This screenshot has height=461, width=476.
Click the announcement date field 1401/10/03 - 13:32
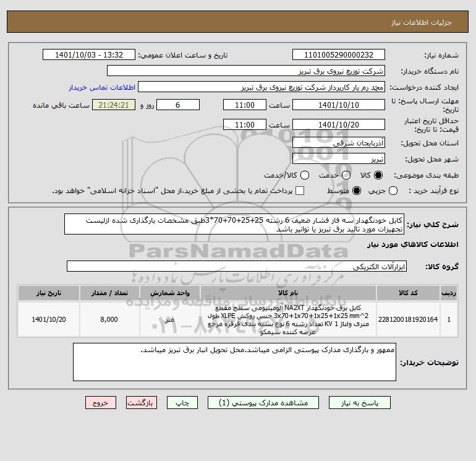(x=89, y=55)
